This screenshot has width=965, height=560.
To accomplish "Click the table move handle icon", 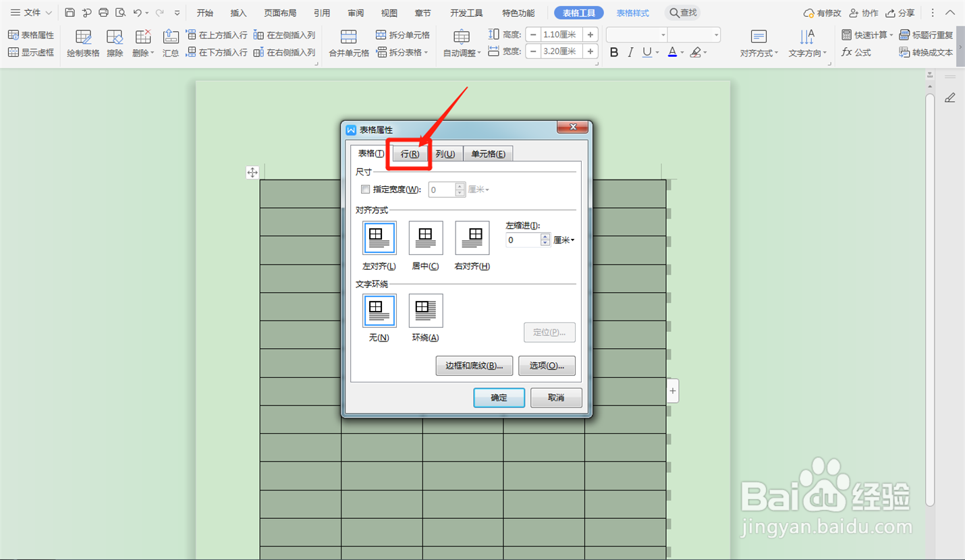I will click(x=252, y=173).
